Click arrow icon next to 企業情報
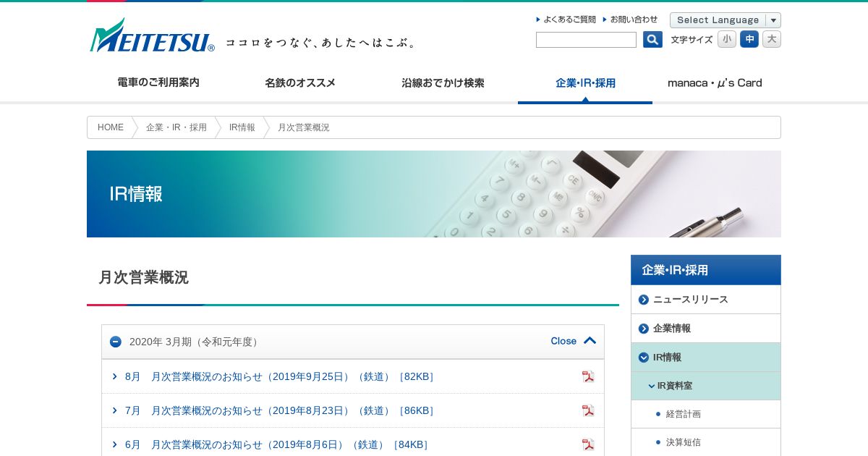 point(644,329)
